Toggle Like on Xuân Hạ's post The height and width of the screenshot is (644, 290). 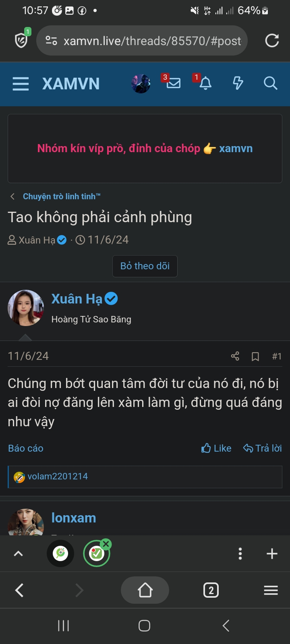pyautogui.click(x=216, y=448)
